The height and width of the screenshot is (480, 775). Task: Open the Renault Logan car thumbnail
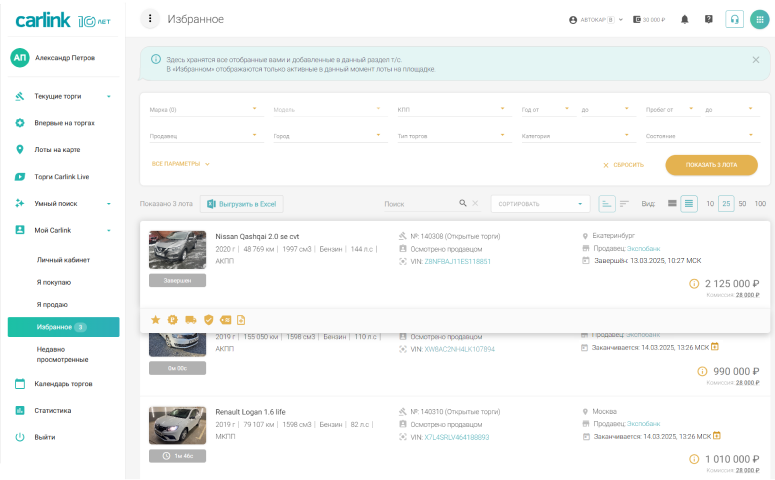(177, 425)
